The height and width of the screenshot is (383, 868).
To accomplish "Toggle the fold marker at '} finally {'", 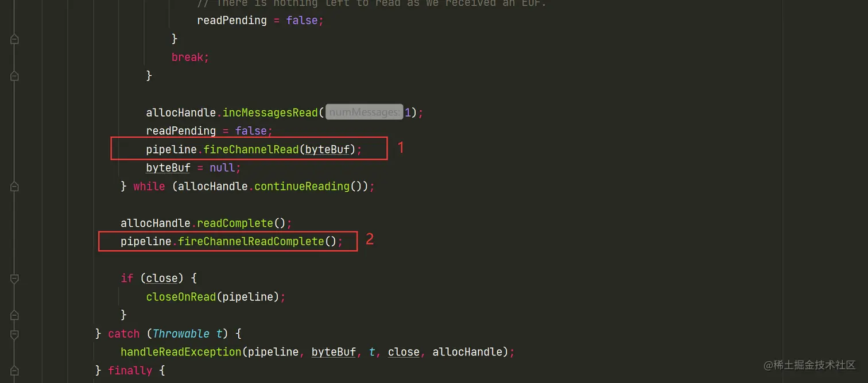I will click(14, 370).
